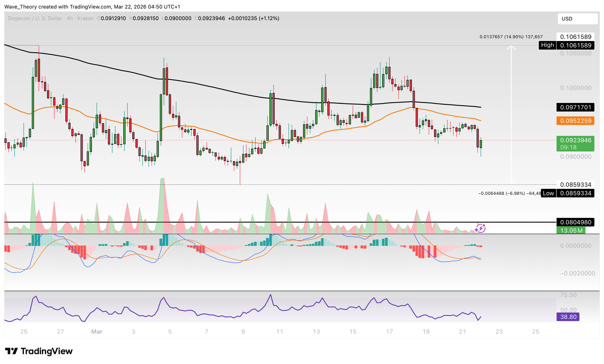This screenshot has width=604, height=364.
Task: Click the Low price label tag
Action: [548, 193]
